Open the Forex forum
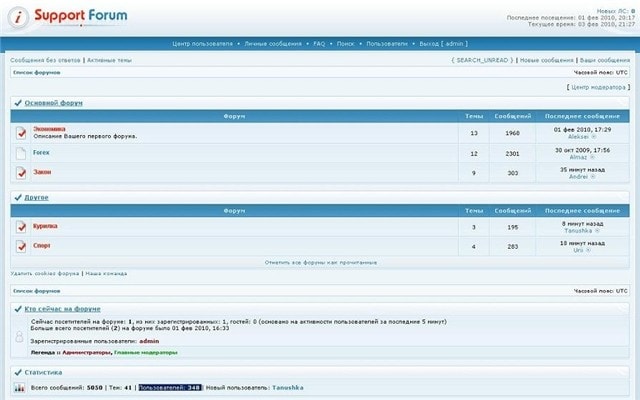 point(41,152)
